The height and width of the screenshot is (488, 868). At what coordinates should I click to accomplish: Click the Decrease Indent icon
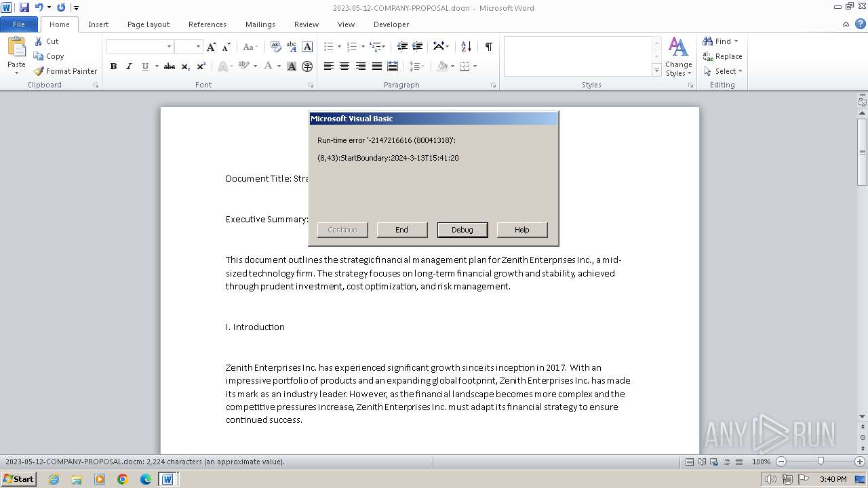[402, 47]
